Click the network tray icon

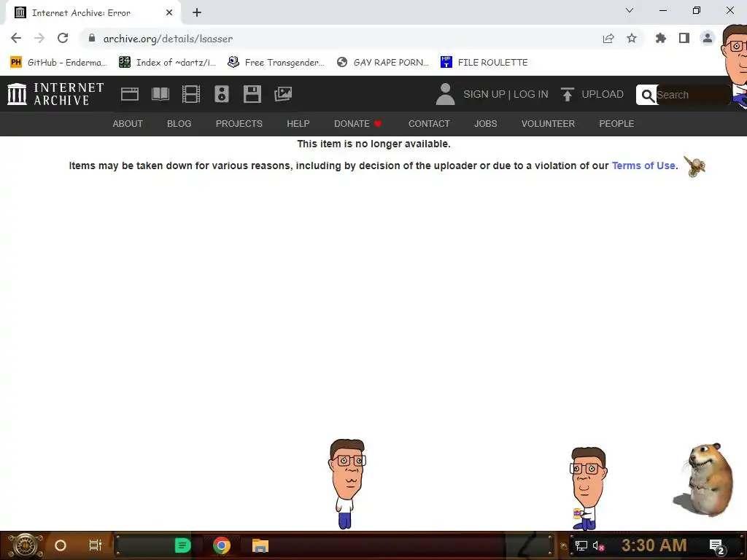click(x=581, y=545)
